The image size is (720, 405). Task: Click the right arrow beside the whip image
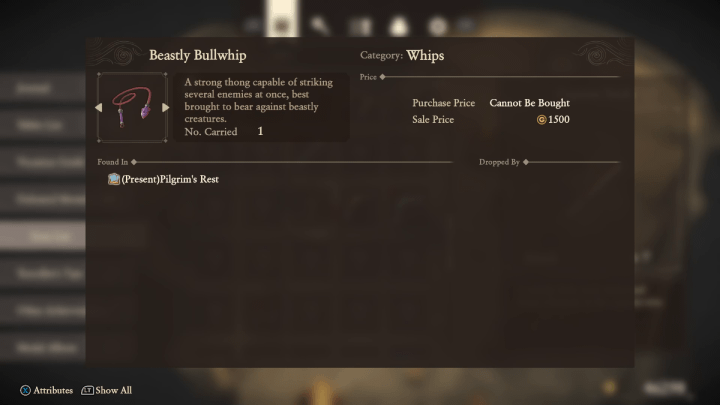click(165, 107)
